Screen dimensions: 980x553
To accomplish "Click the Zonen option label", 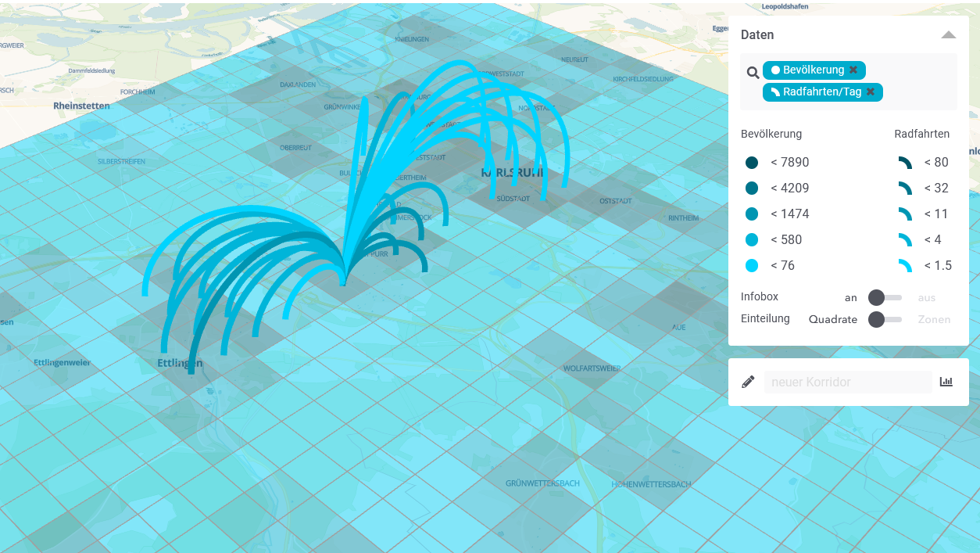I will (934, 319).
